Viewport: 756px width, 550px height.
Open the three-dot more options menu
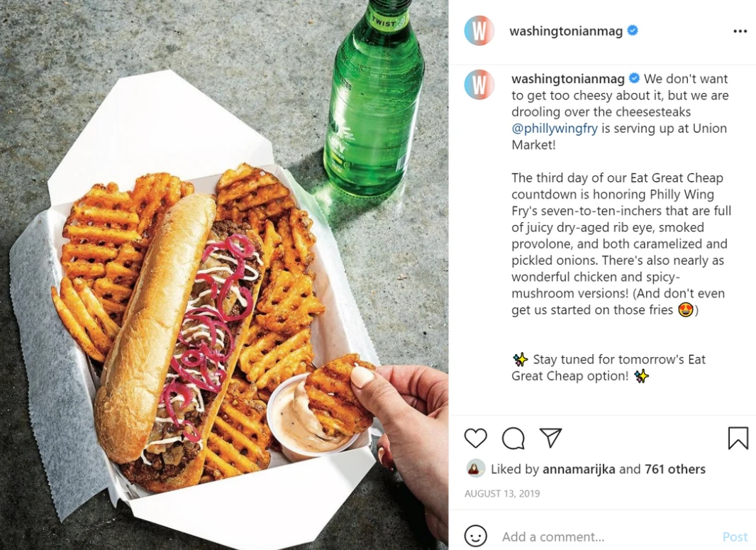click(740, 31)
